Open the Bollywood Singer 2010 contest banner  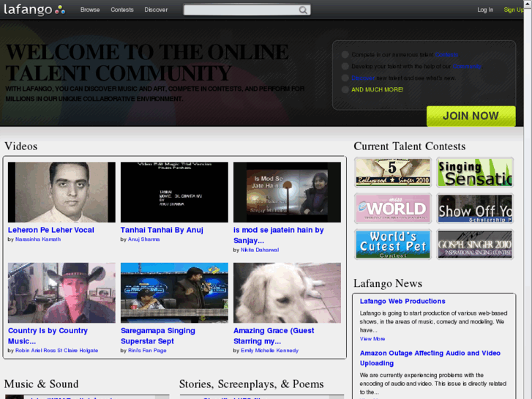392,173
